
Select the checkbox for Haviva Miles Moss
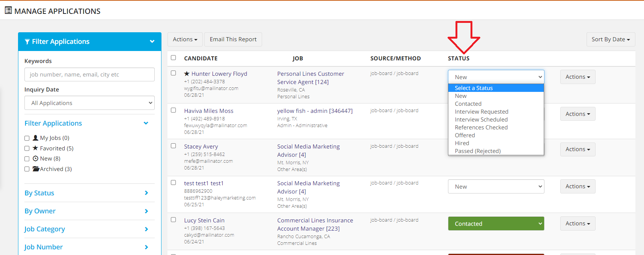173,110
